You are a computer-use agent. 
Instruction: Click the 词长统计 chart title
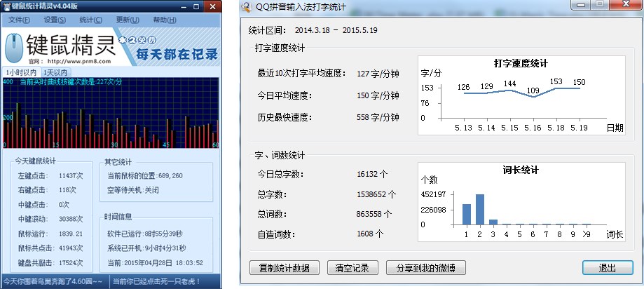[521, 170]
